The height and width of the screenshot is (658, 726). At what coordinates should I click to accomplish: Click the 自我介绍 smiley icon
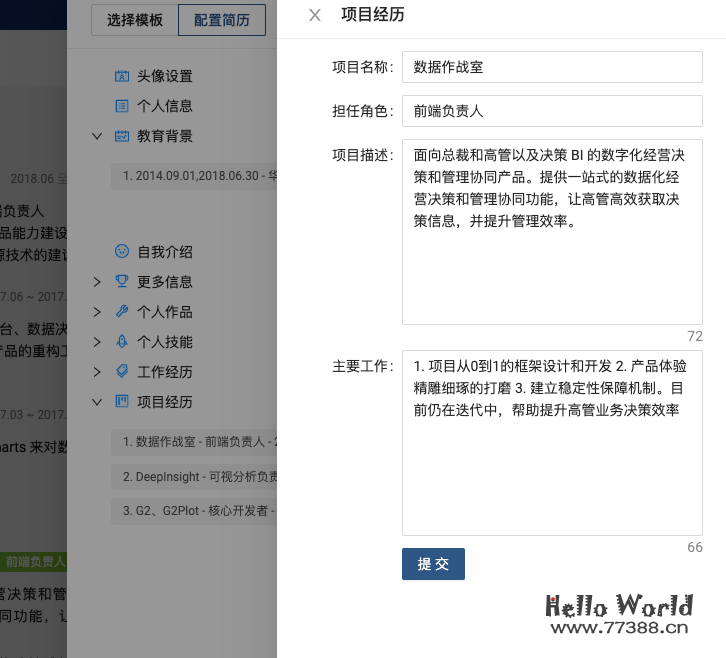coord(122,251)
